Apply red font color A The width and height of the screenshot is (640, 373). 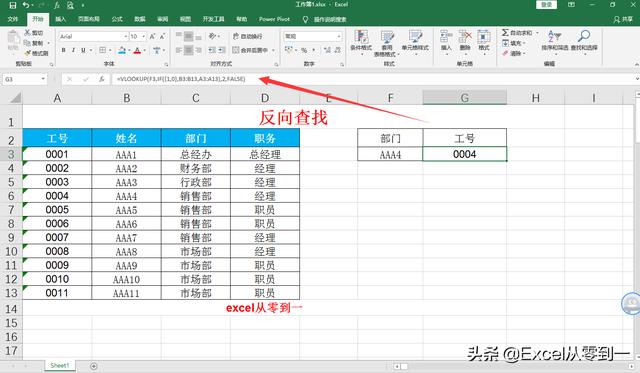(x=137, y=50)
